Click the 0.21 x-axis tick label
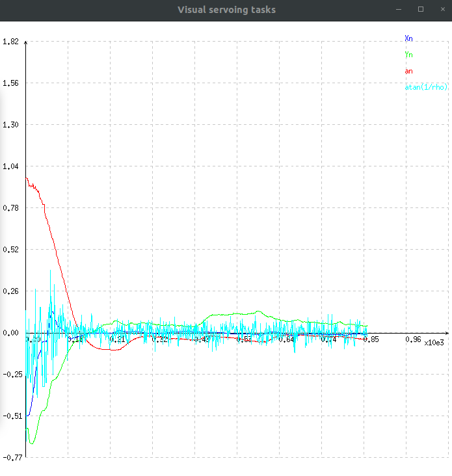 pyautogui.click(x=118, y=339)
